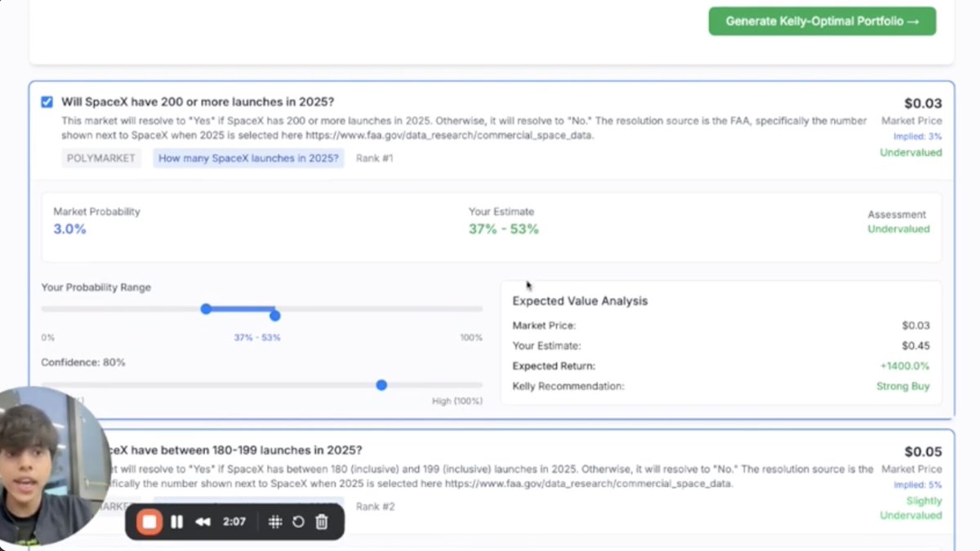This screenshot has width=980, height=551.
Task: Click upper handle of probability range slider
Action: (275, 315)
